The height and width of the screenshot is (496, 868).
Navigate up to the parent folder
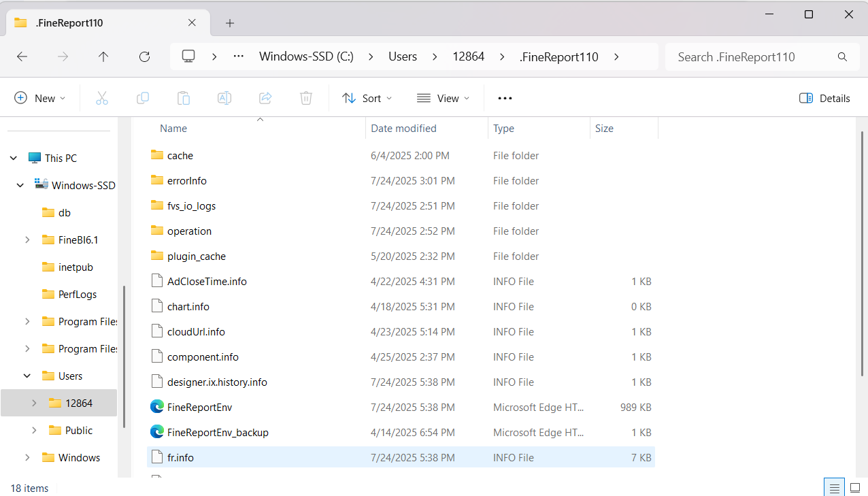click(103, 57)
